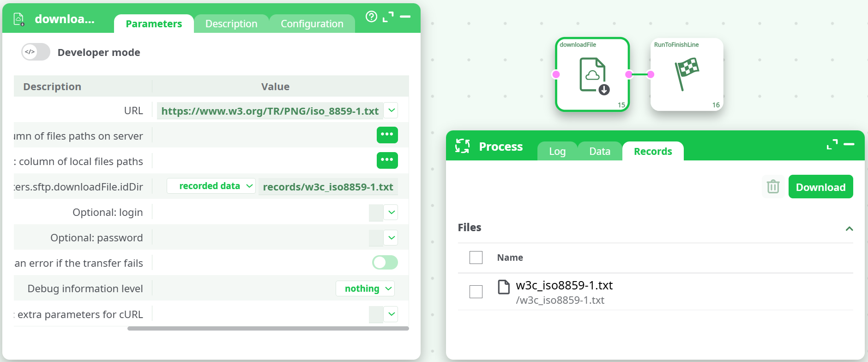Screen dimensions: 868x362
Task: Open the Optional: password dropdown
Action: point(391,238)
